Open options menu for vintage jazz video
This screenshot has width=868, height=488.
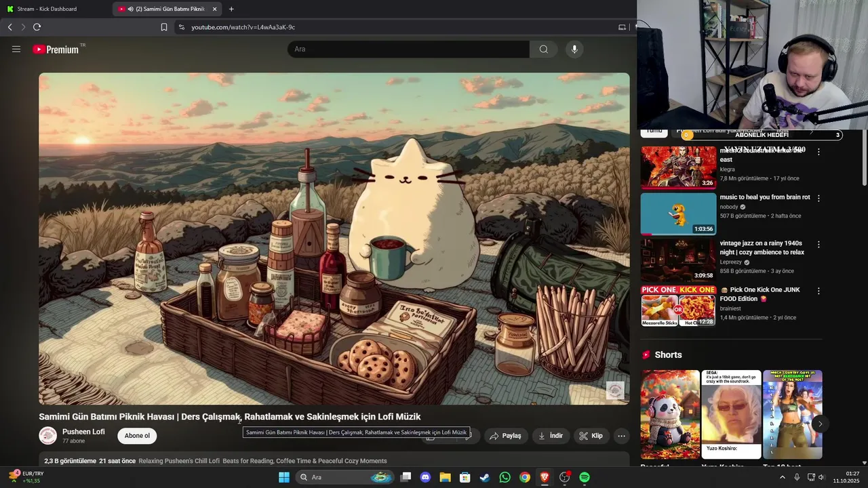pyautogui.click(x=818, y=244)
